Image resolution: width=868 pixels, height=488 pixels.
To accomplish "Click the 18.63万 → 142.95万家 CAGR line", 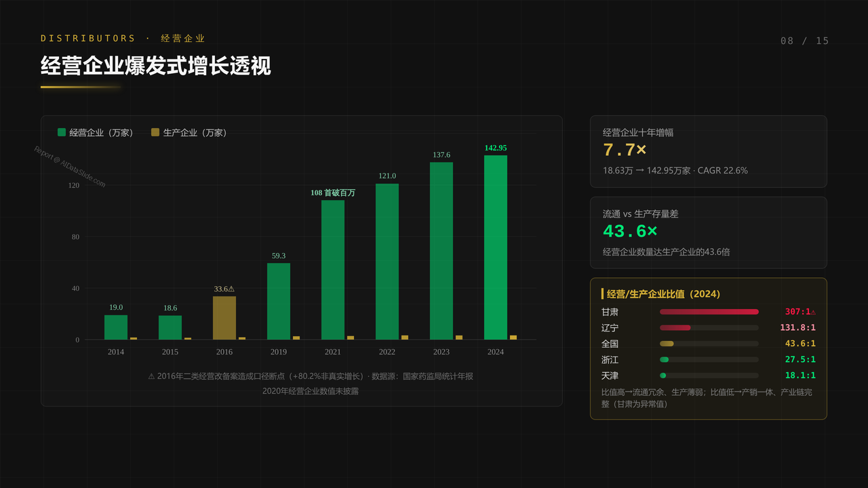I will 675,171.
